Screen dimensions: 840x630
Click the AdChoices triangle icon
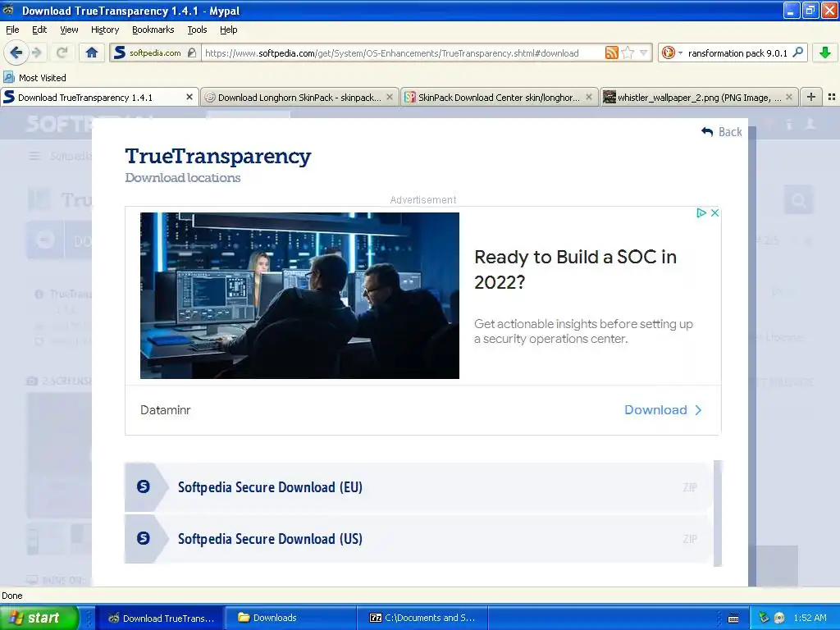click(x=701, y=212)
